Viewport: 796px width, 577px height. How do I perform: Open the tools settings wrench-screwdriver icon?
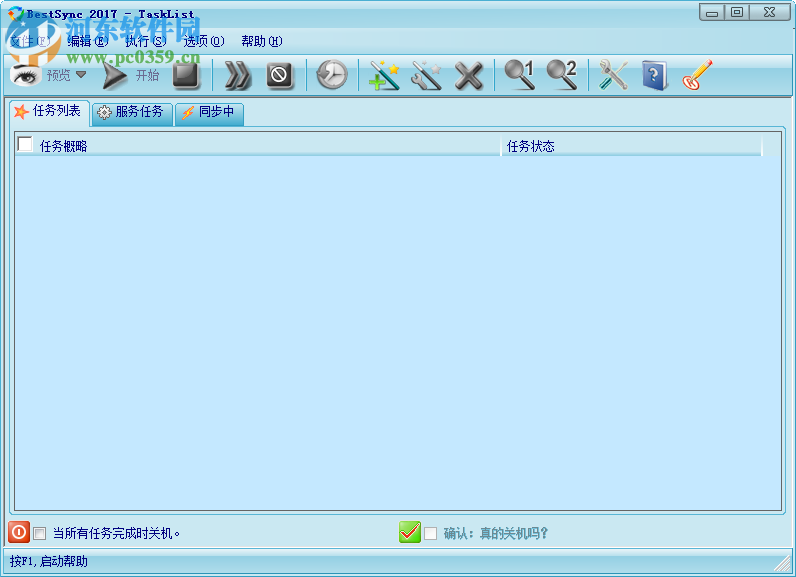click(613, 75)
